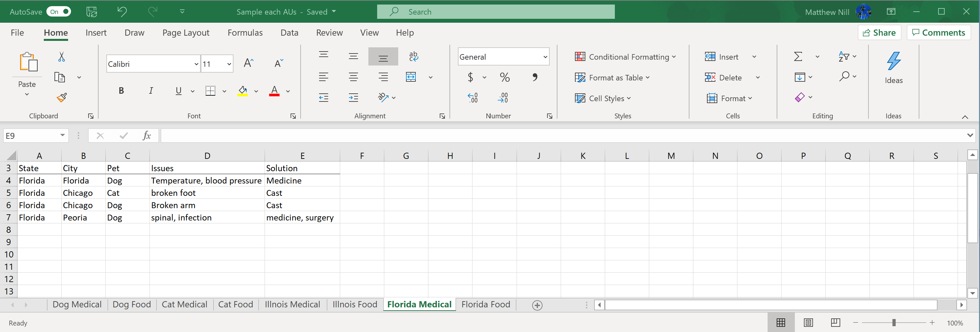Click the AutoSum icon
The height and width of the screenshot is (332, 980).
(798, 56)
